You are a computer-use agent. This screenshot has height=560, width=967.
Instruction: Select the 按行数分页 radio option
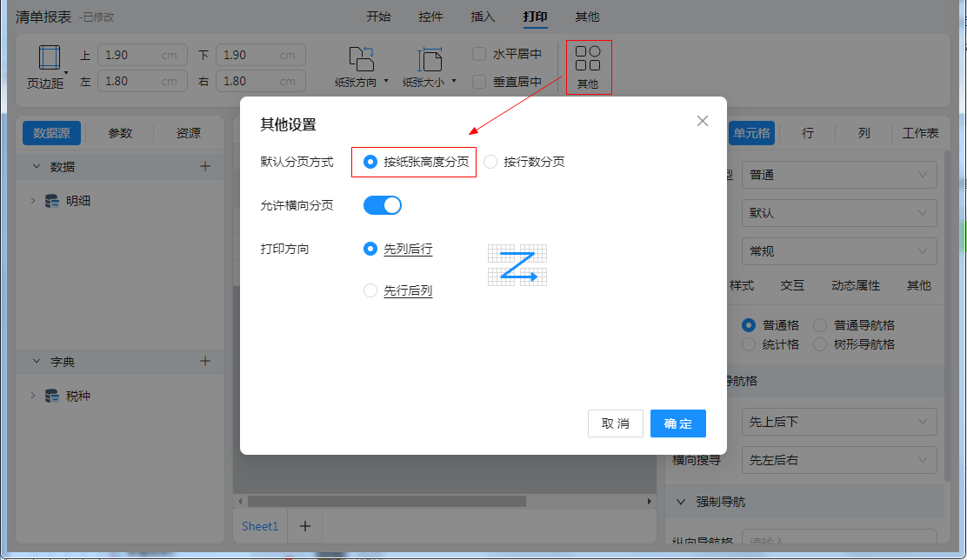point(490,162)
